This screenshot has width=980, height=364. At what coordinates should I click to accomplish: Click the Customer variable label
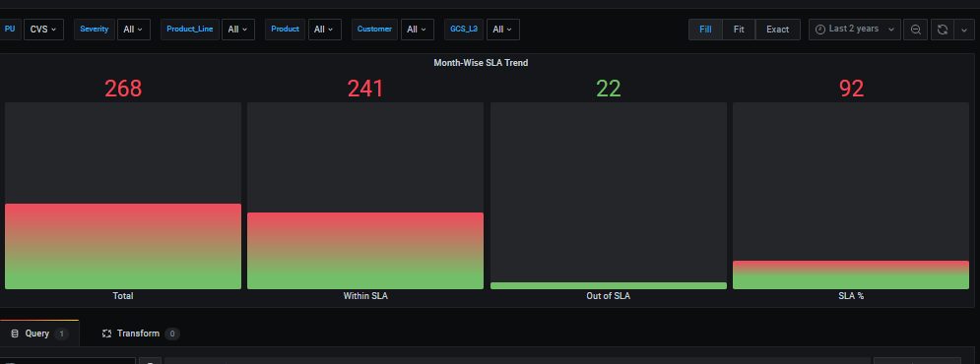(374, 30)
